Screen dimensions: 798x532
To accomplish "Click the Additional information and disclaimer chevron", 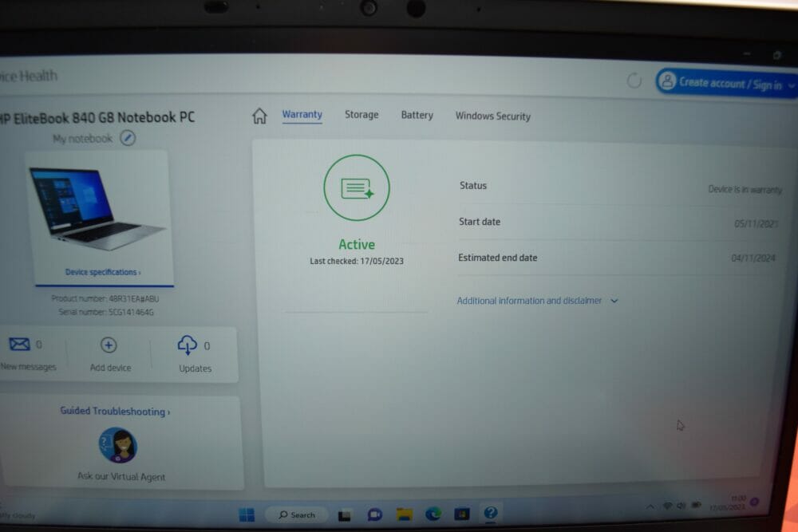I will [614, 301].
